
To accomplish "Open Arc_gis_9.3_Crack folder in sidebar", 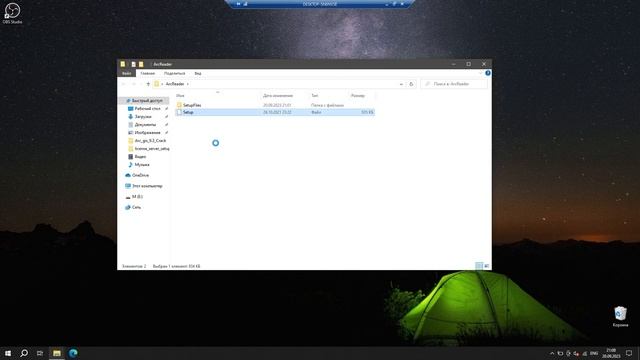I will click(150, 141).
